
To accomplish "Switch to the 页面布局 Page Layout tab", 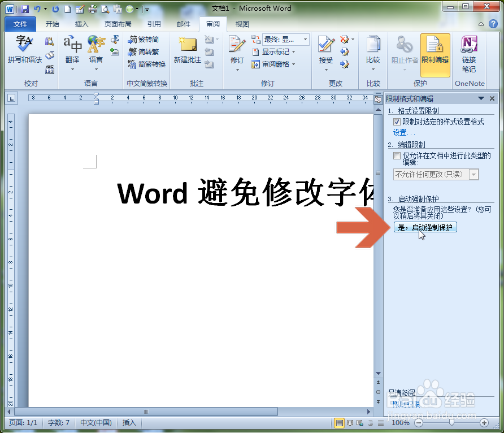I will pos(118,24).
